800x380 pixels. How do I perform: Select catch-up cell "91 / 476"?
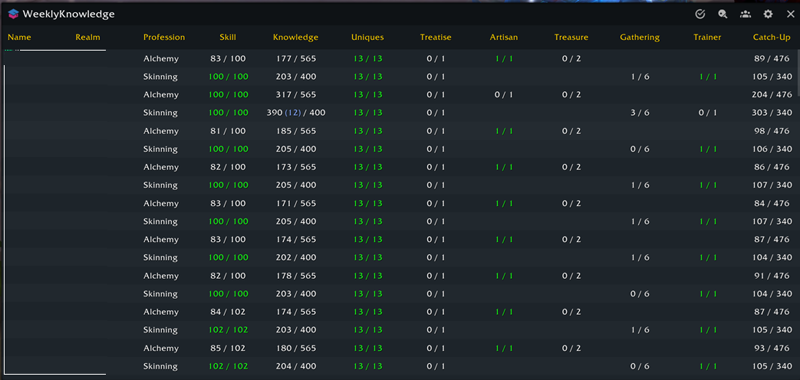(x=772, y=276)
